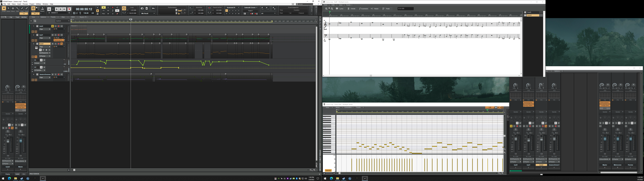
Task: Click the Undo arrow in control bar
Action: (153, 9)
